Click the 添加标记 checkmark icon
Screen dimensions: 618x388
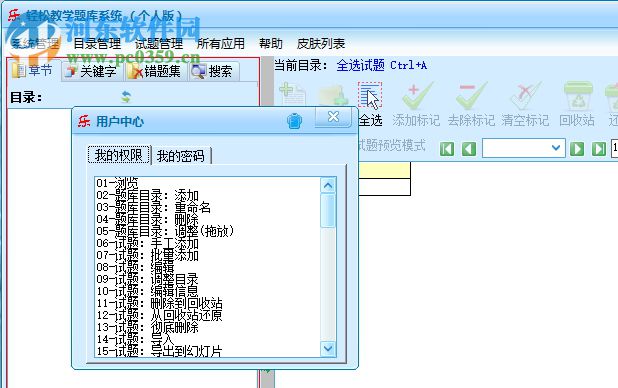pyautogui.click(x=417, y=95)
